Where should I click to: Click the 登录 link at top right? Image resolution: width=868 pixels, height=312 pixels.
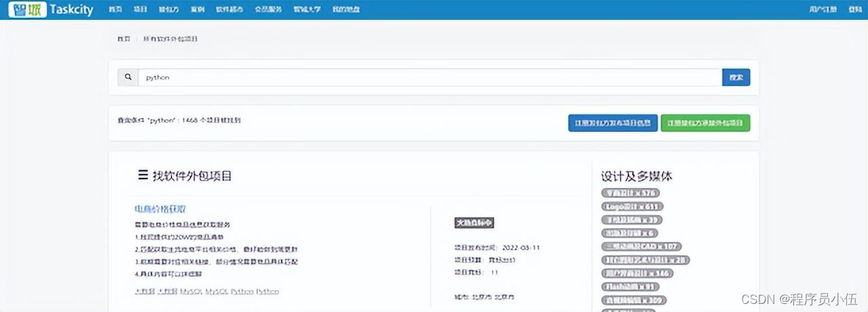pos(855,9)
